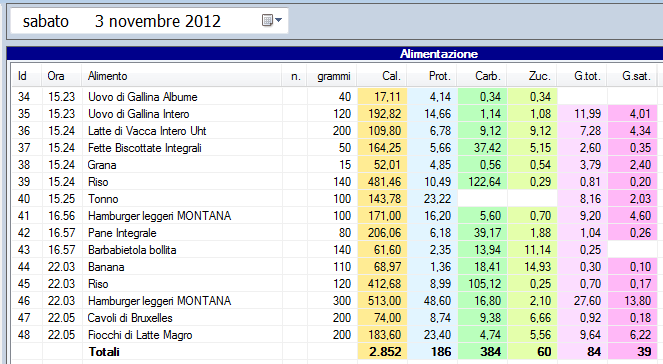The image size is (663, 364).
Task: Click time cell 15.25
Action: tap(61, 199)
